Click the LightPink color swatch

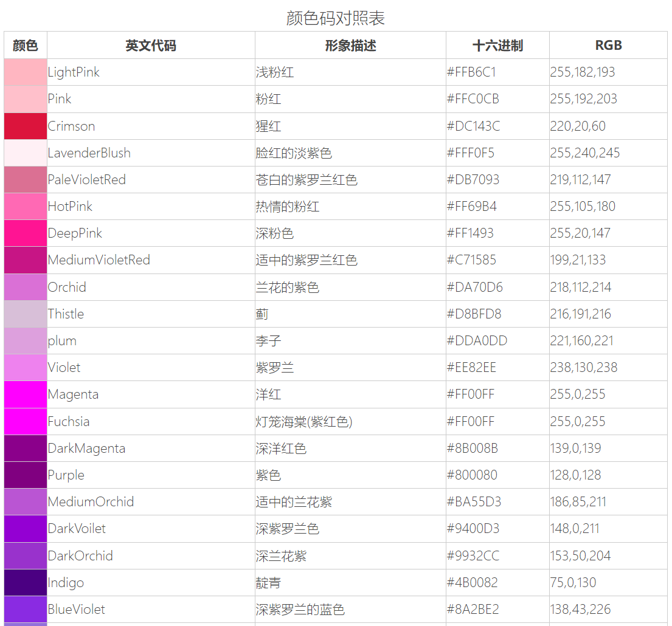pyautogui.click(x=24, y=72)
